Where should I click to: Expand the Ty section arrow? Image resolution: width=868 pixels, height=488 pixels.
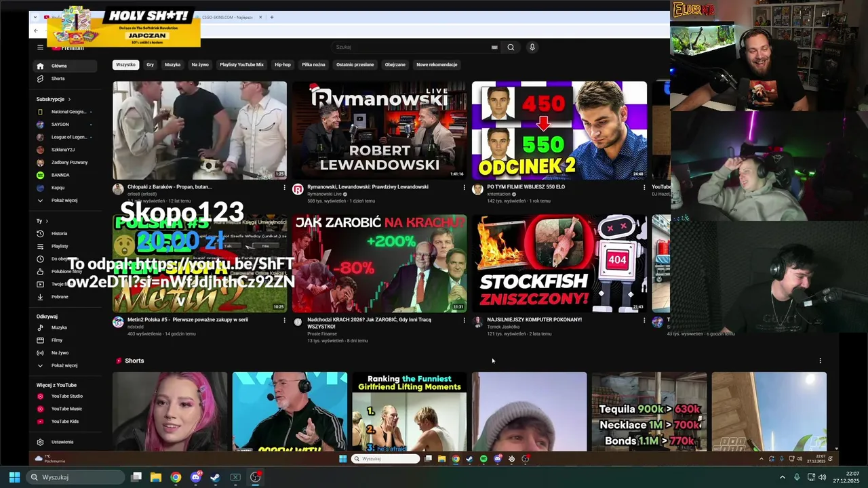(x=47, y=221)
